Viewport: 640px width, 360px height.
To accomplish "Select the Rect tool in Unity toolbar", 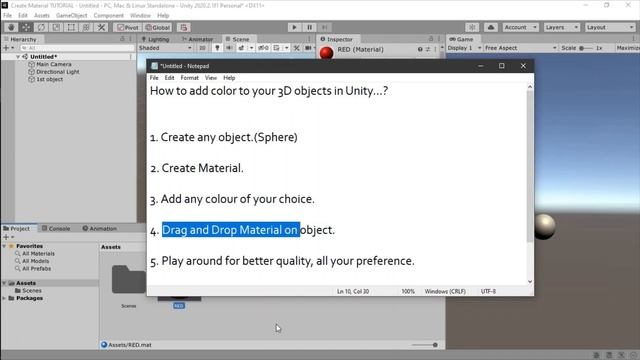I will click(71, 27).
